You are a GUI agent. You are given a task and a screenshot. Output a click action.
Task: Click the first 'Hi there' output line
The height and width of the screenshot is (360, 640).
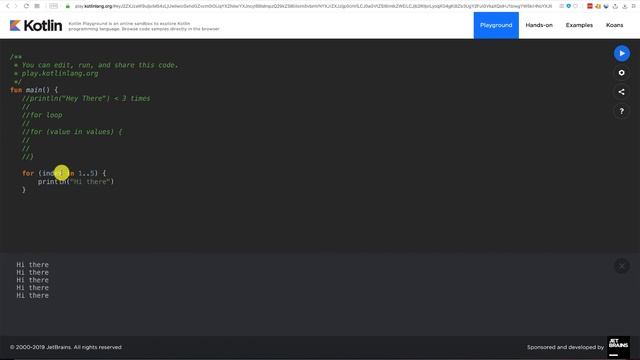(x=33, y=264)
